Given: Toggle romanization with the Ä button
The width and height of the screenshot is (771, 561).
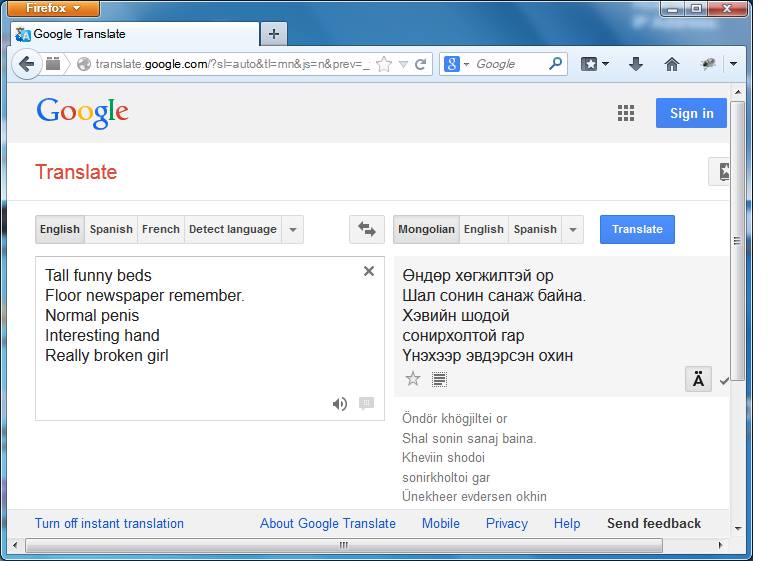Looking at the screenshot, I should (698, 379).
